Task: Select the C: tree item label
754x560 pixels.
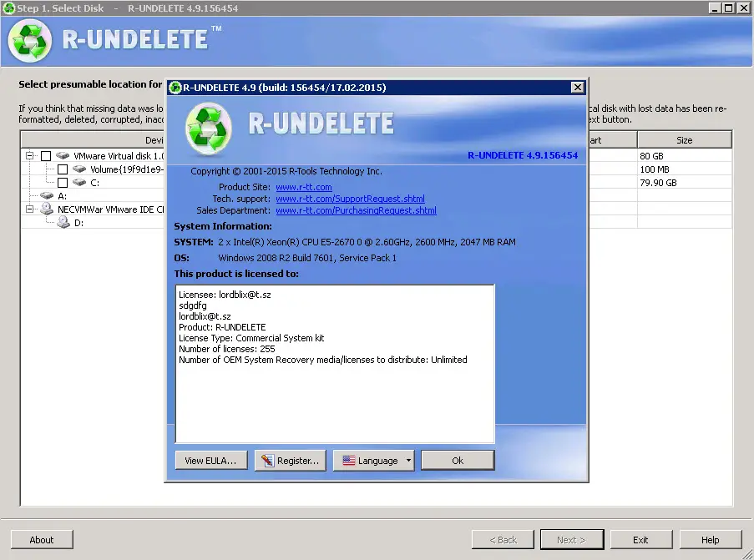Action: [x=94, y=183]
